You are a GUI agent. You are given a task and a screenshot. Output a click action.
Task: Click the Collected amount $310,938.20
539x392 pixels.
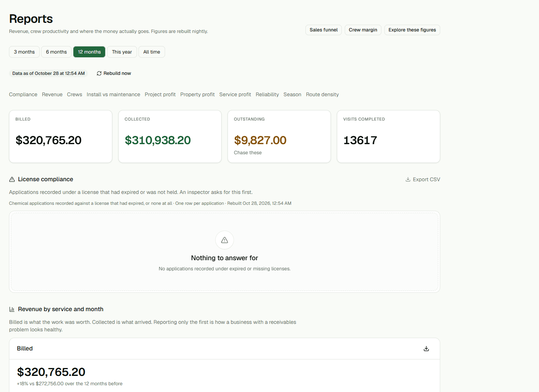point(158,140)
